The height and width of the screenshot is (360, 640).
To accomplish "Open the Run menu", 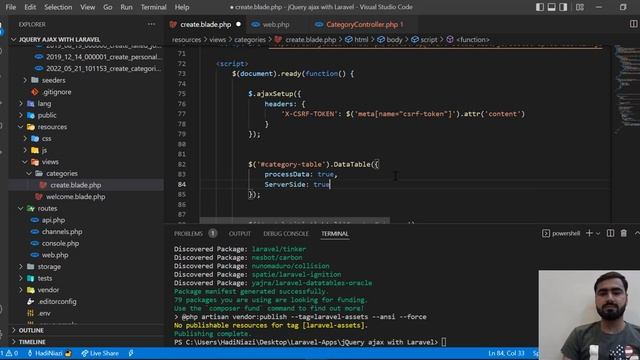I will click(126, 7).
